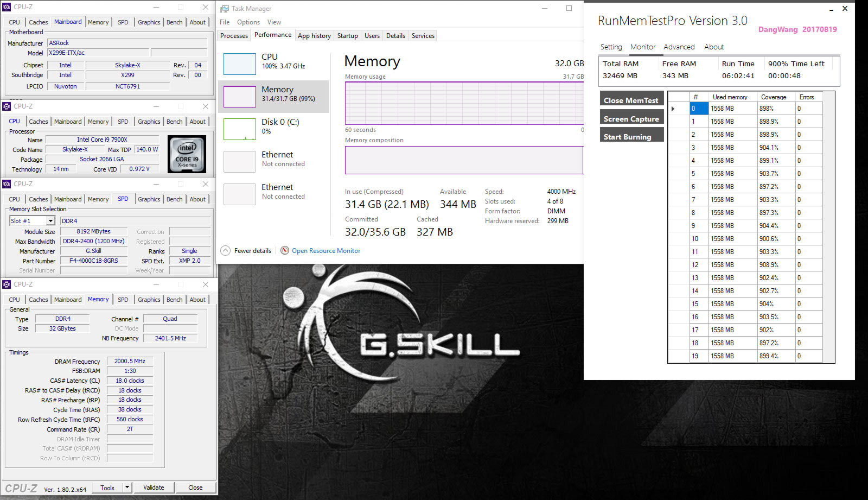The height and width of the screenshot is (500, 868).
Task: Click Run Time 06:02:41 value
Action: point(738,76)
